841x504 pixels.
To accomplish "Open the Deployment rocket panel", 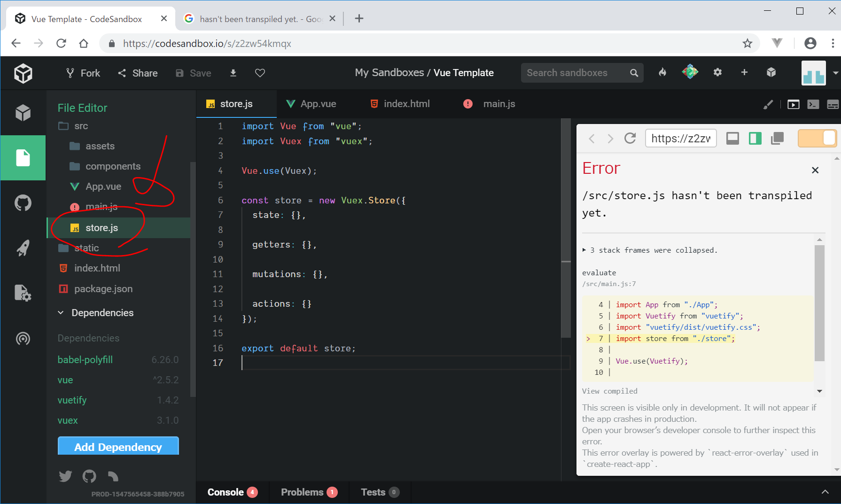I will coord(23,248).
